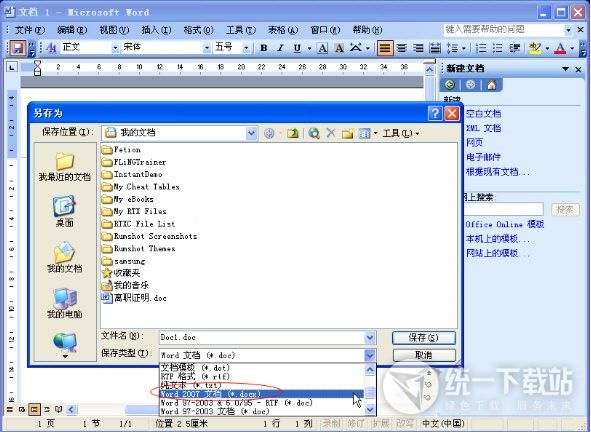Click the 网页 link in task pane
591x432 pixels.
pyautogui.click(x=474, y=142)
